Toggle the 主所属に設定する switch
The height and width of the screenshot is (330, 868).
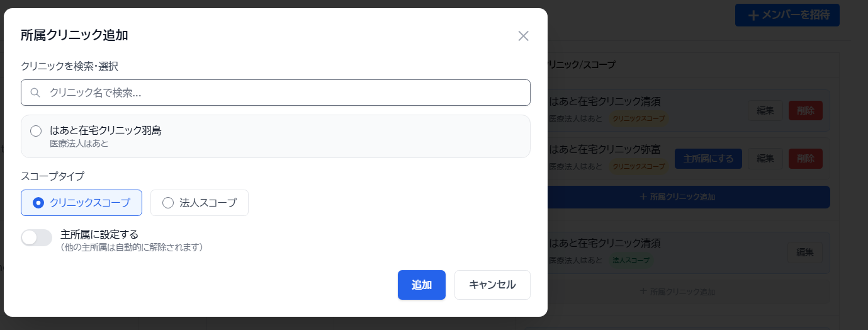pyautogui.click(x=37, y=237)
